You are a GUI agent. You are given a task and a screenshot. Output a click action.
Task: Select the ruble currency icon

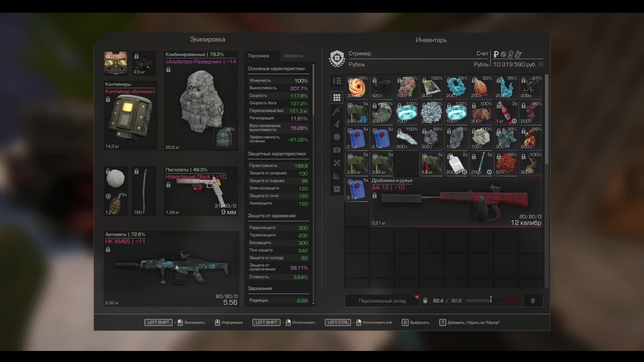[496, 54]
